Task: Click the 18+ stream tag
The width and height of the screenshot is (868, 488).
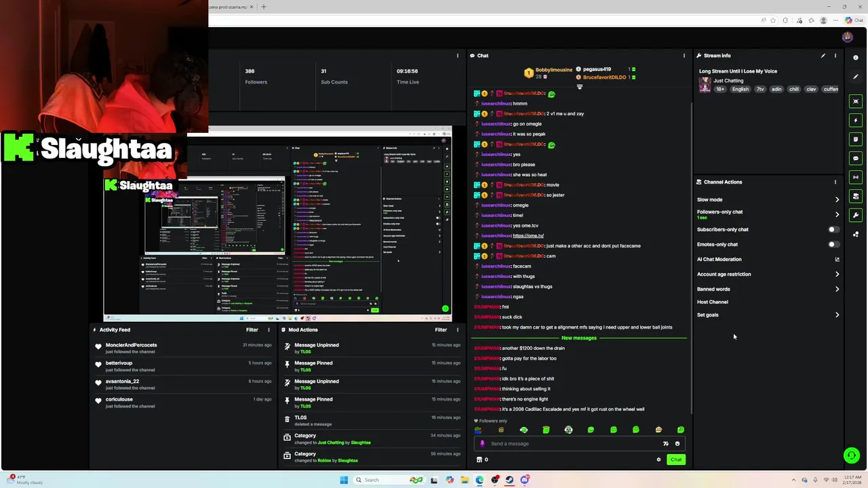Action: coord(720,89)
